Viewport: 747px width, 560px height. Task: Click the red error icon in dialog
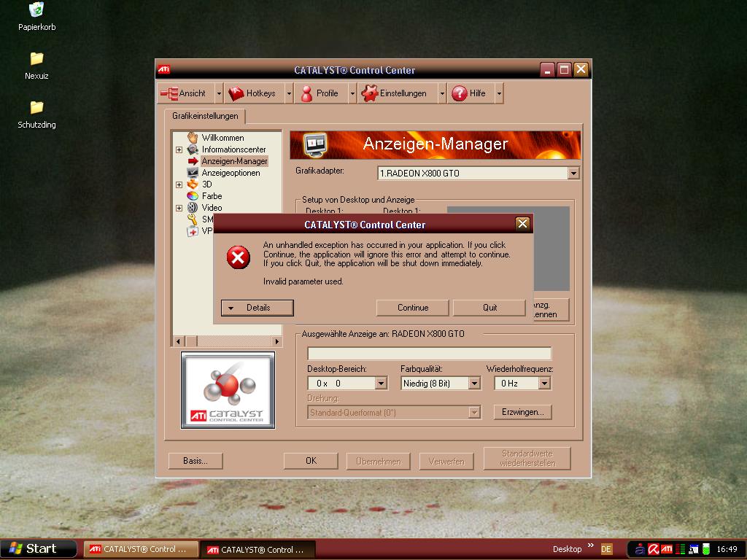pyautogui.click(x=239, y=257)
